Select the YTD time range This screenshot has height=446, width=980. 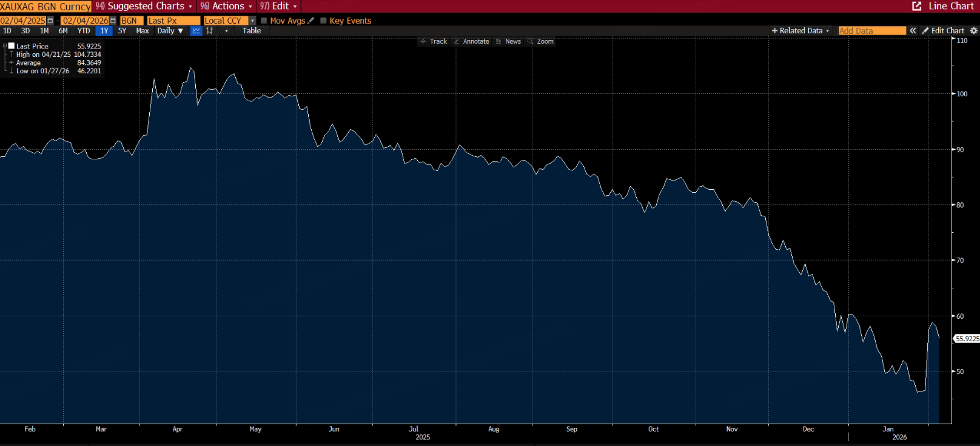click(84, 31)
